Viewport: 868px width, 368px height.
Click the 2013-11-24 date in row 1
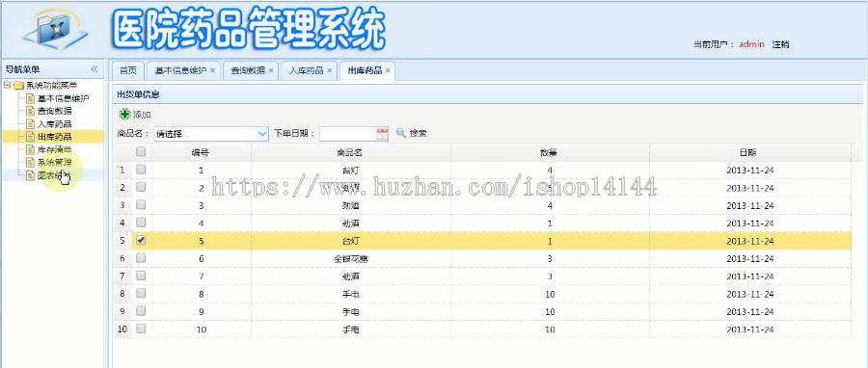(750, 171)
